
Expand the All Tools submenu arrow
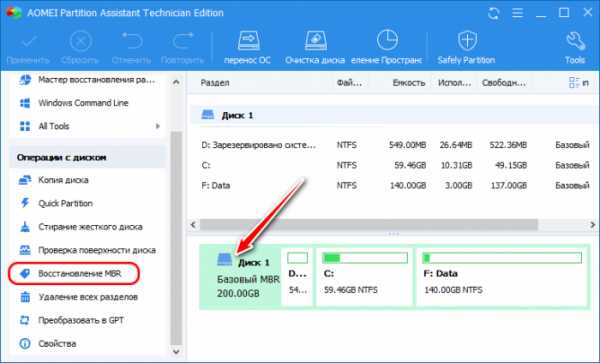[158, 126]
